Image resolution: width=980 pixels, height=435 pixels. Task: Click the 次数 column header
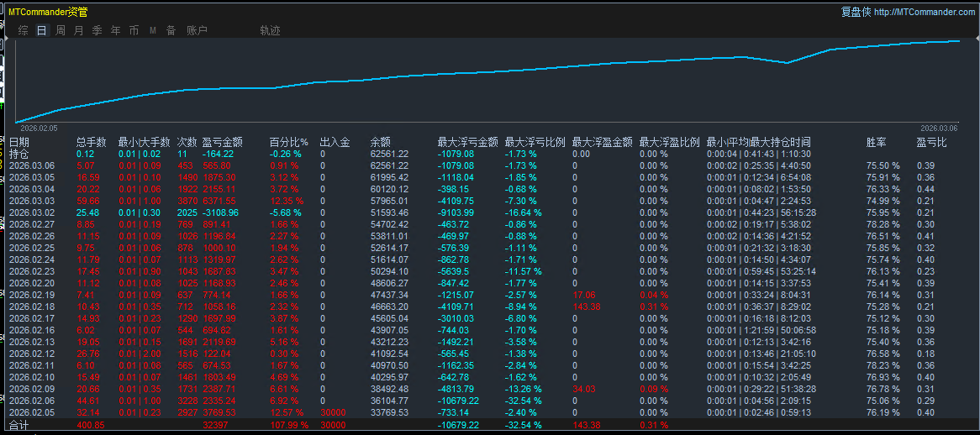[x=187, y=142]
